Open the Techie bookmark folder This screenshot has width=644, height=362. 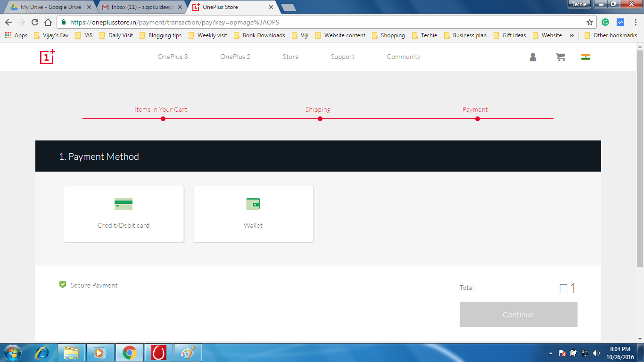[424, 35]
